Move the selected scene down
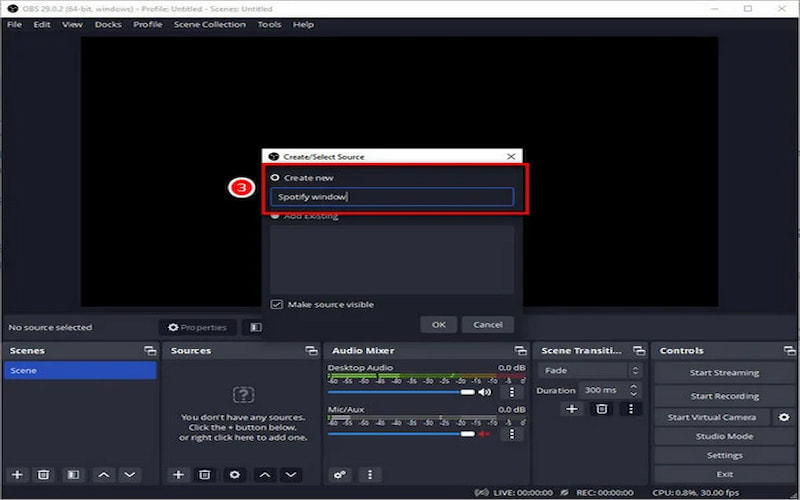 click(x=130, y=474)
